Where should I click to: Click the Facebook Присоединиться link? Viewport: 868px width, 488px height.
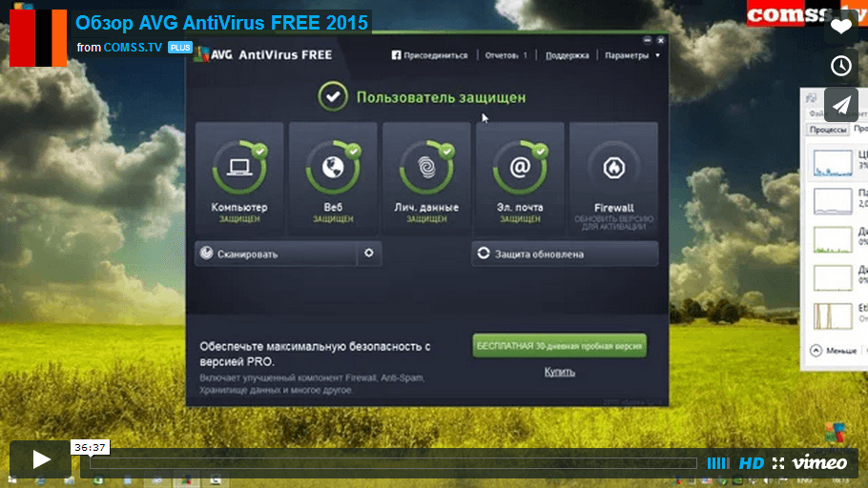[429, 55]
